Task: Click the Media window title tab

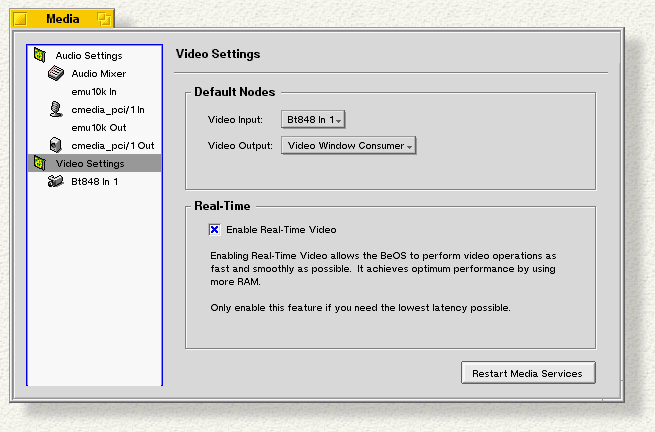Action: pos(62,19)
